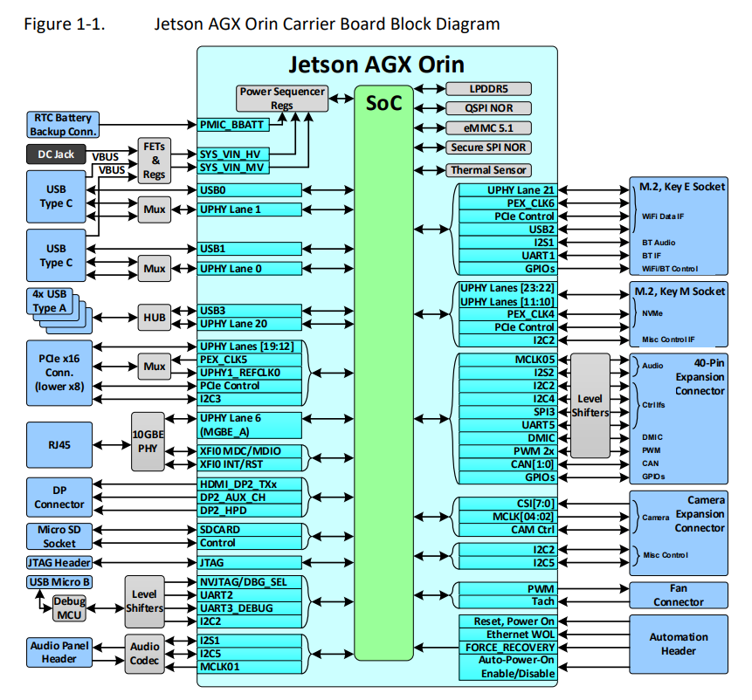
Task: Select the HUB block near USB3
Action: point(155,317)
